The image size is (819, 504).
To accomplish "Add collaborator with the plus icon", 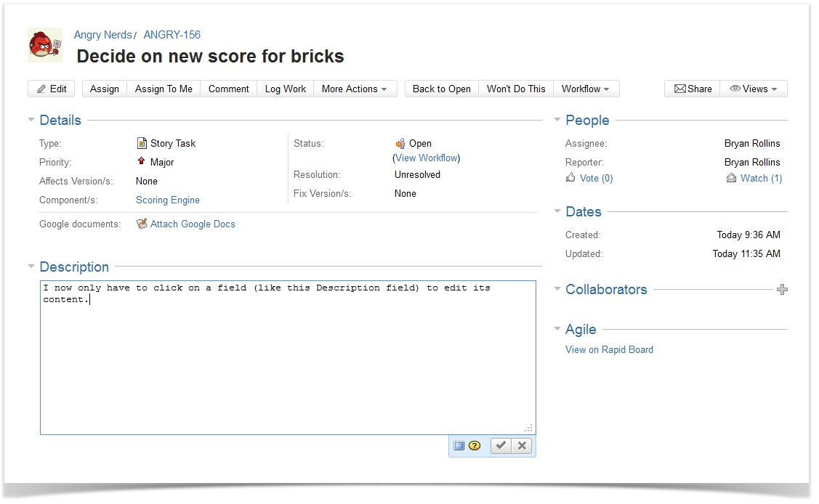I will [x=782, y=290].
